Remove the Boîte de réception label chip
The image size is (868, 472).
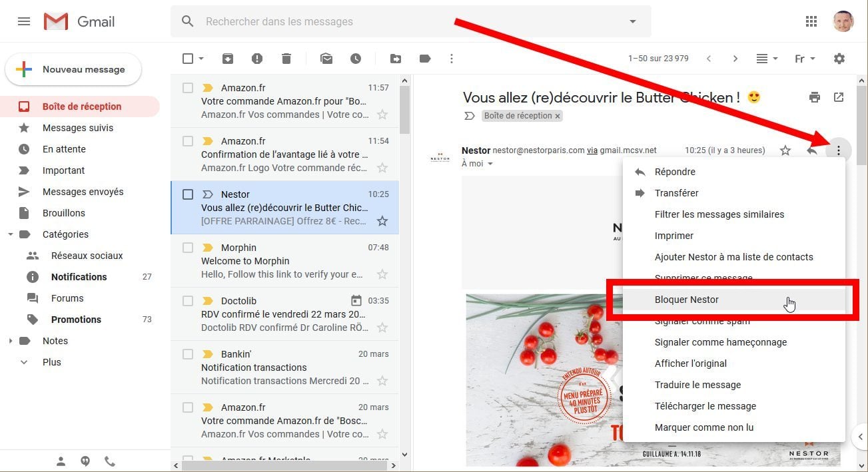click(x=558, y=116)
